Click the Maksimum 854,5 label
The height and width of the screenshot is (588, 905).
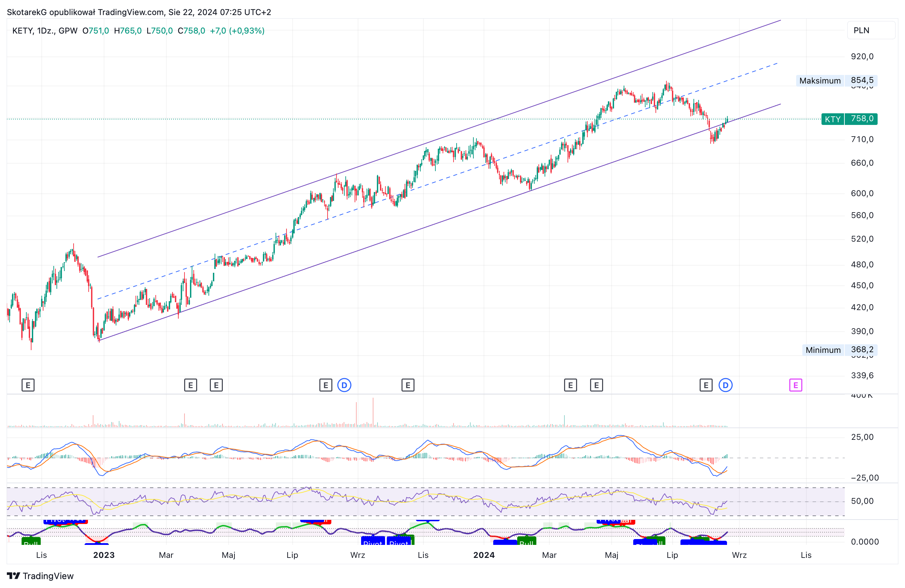point(837,81)
